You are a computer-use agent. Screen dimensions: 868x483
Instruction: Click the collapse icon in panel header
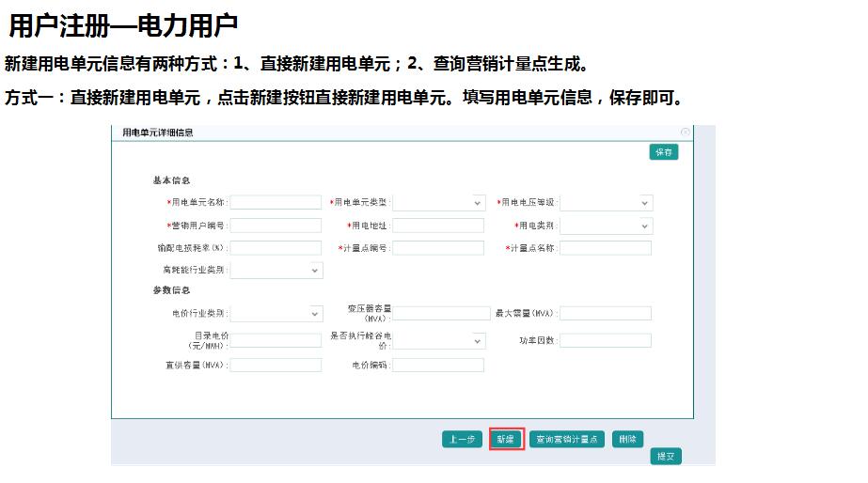(x=685, y=132)
